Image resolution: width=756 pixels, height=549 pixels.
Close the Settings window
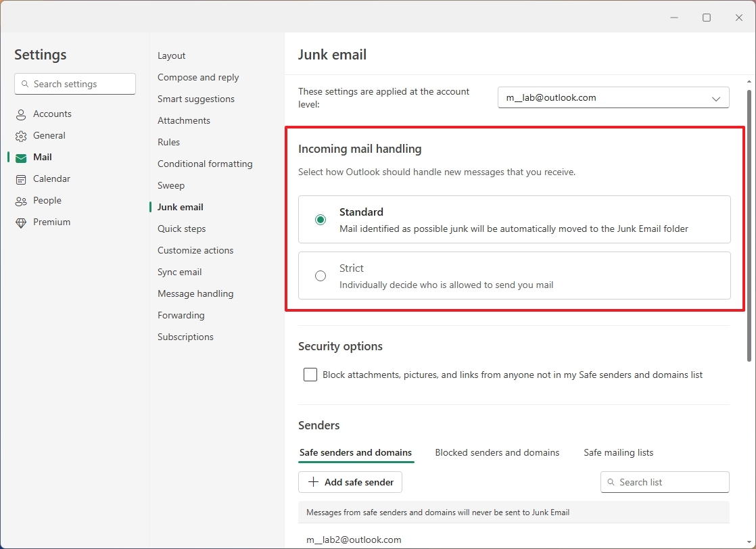[738, 18]
